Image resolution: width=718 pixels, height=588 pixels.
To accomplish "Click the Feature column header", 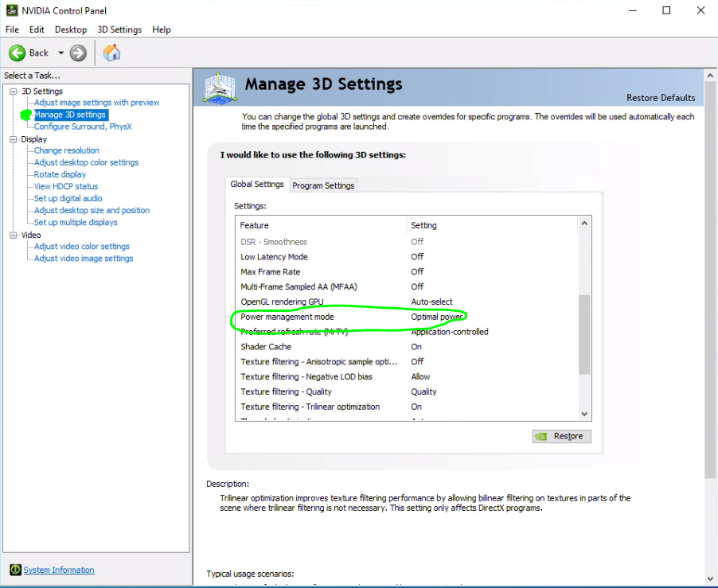I will pos(322,225).
